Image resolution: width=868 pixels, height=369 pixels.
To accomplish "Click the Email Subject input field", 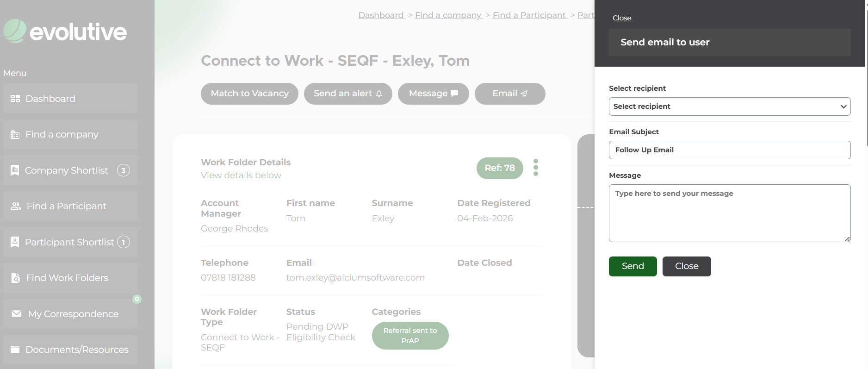I will pyautogui.click(x=729, y=150).
